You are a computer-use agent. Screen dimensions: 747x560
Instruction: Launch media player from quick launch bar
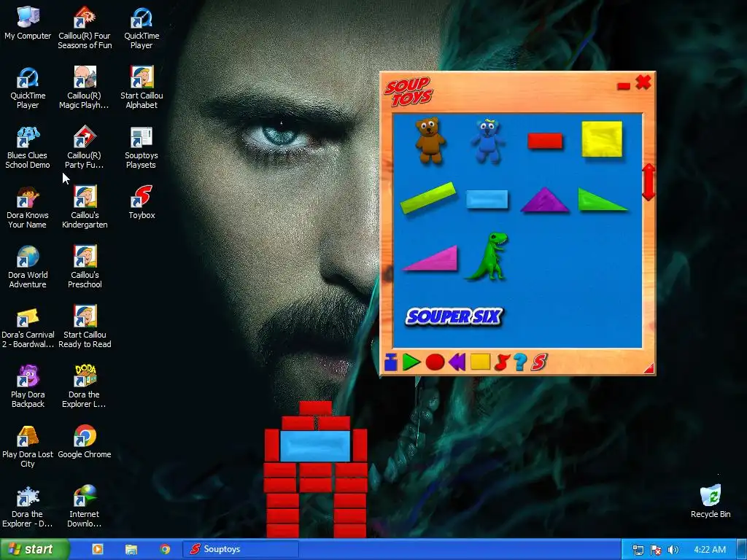pos(98,549)
